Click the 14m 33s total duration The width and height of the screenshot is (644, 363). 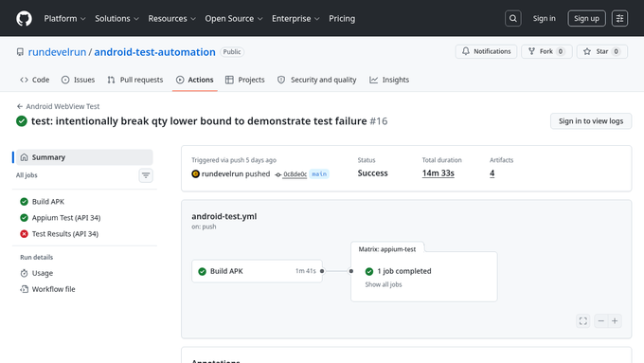(438, 173)
